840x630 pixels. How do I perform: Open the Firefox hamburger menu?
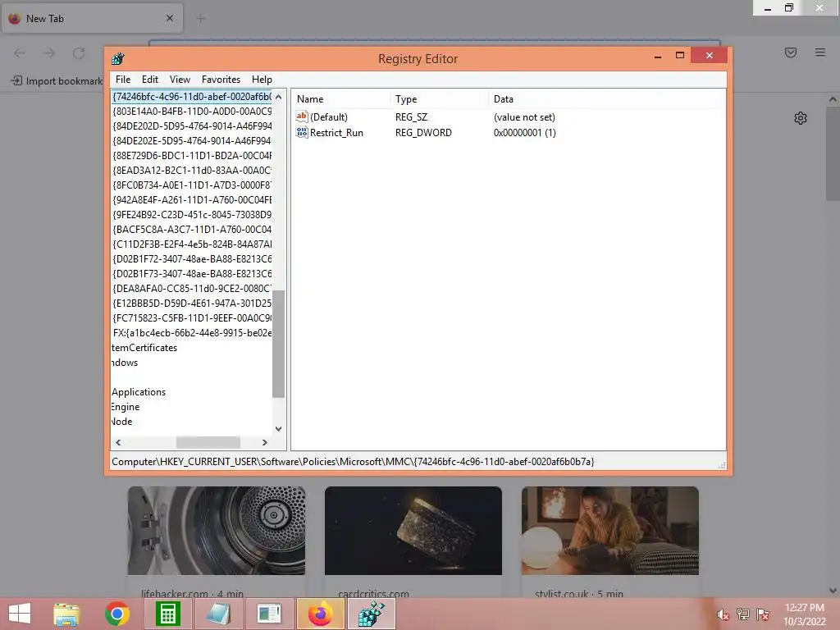pos(820,52)
